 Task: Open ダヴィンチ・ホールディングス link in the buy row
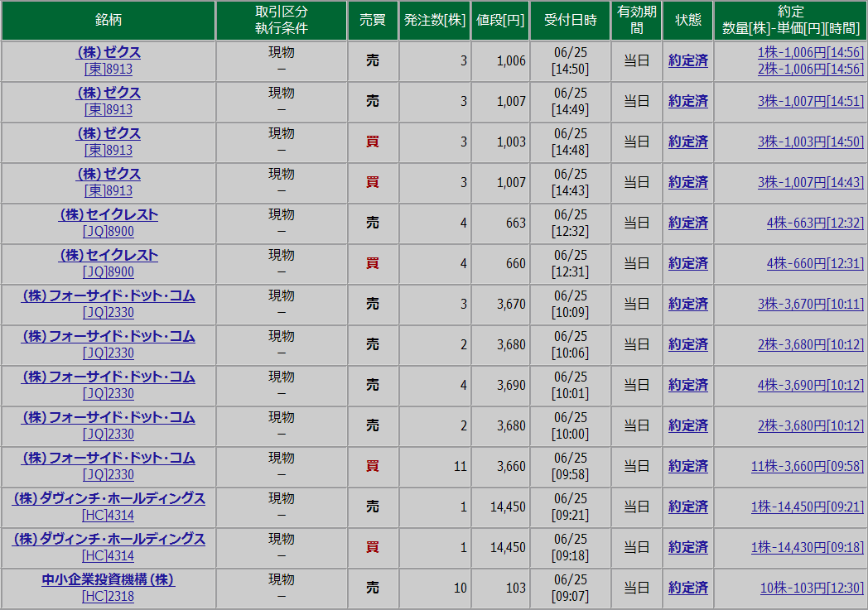108,539
